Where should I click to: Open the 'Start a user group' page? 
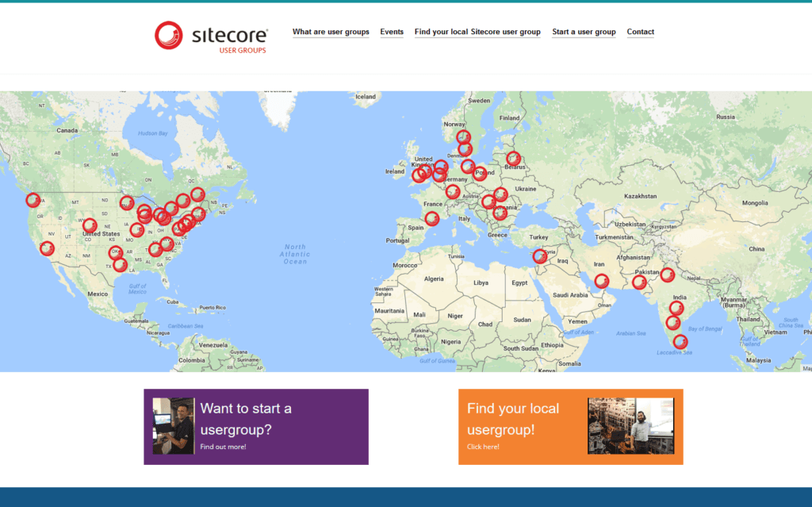click(584, 33)
